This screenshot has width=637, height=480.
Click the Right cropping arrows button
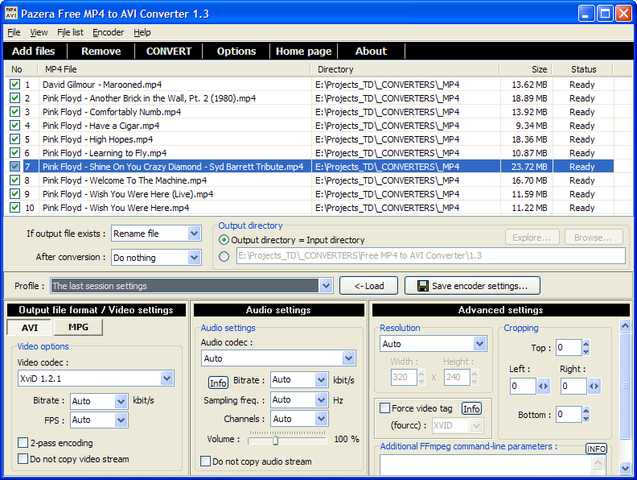594,386
